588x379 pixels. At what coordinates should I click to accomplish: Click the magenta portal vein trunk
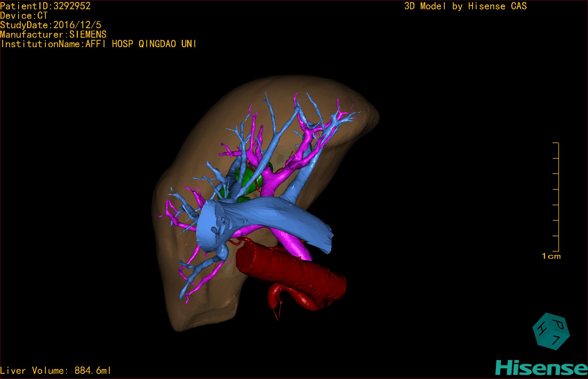coord(293,245)
